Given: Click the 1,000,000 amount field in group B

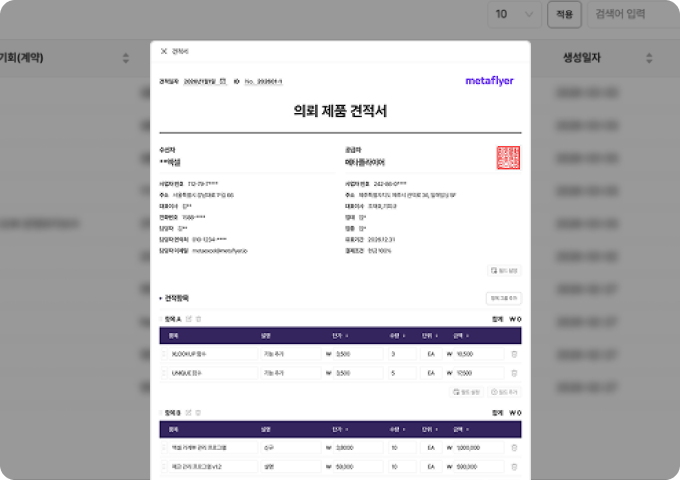Looking at the screenshot, I should pos(479,448).
